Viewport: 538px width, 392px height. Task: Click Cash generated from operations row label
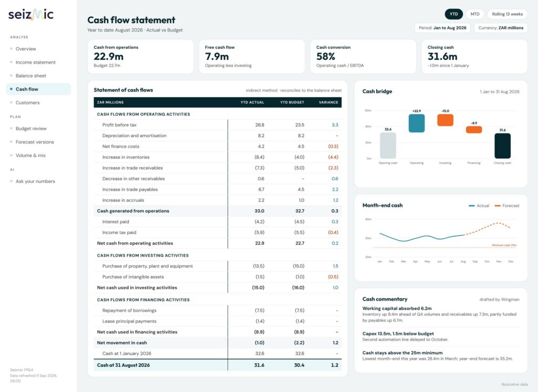[x=133, y=211]
